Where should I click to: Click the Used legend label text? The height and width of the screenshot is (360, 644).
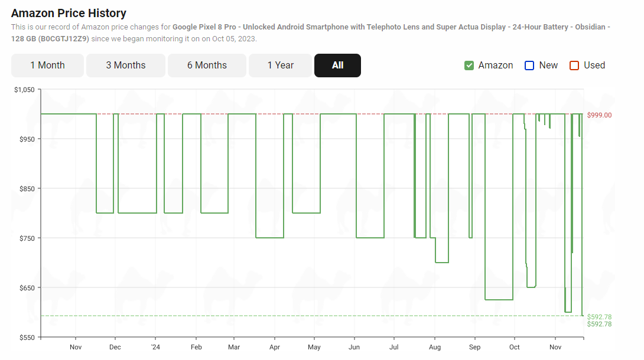point(594,65)
